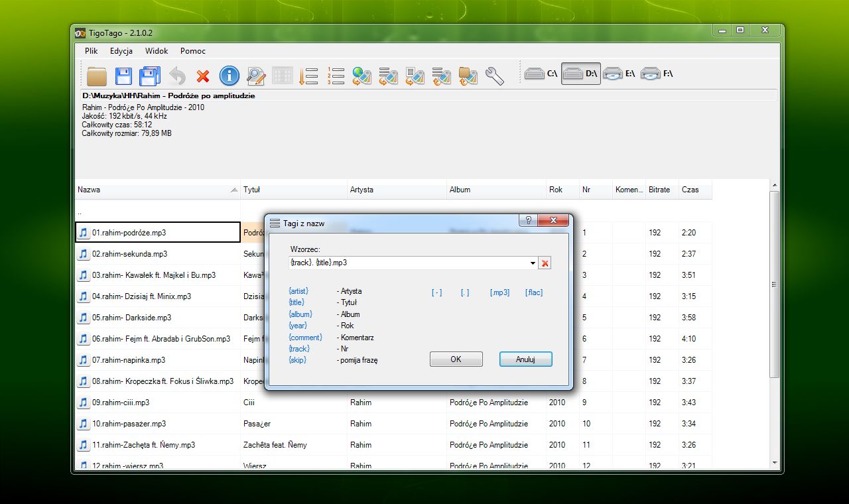
Task: Insert the {year} placeholder
Action: 298,326
